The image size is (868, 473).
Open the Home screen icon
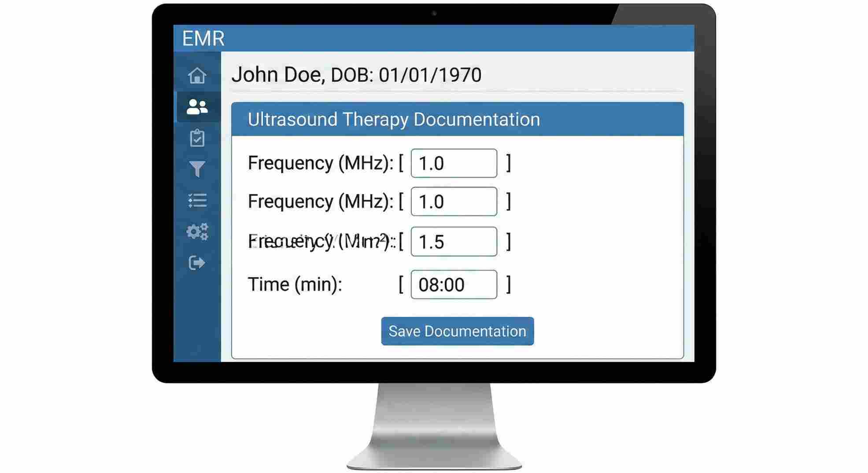click(x=197, y=76)
